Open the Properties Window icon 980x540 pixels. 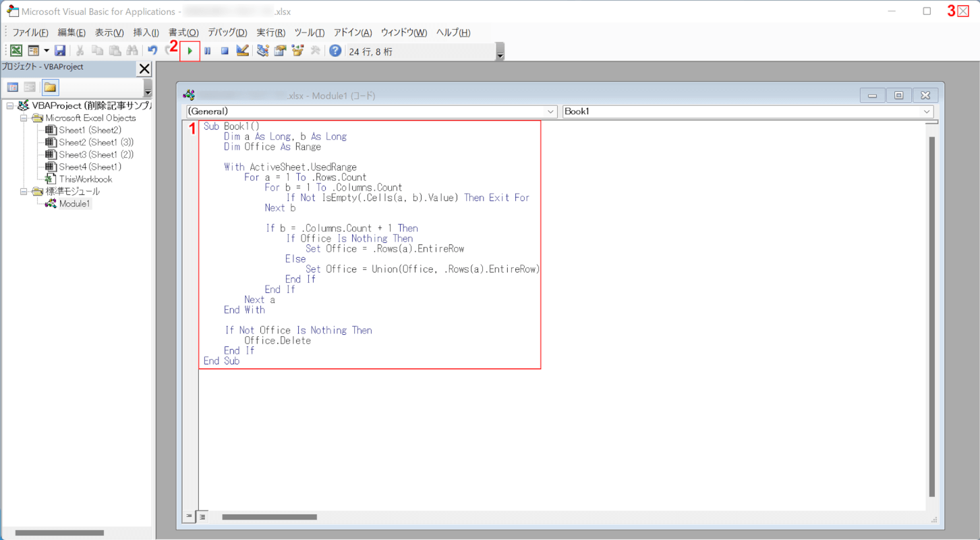point(280,51)
